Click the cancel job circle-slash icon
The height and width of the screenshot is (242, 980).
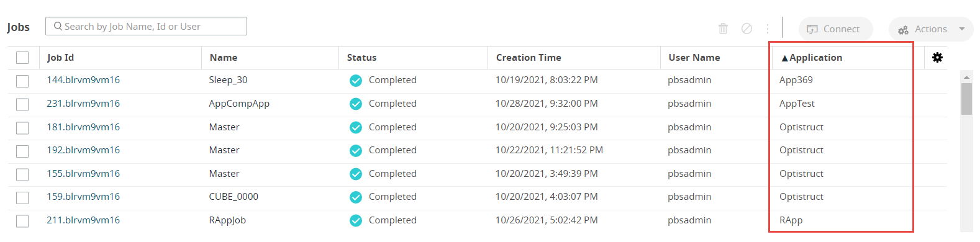[747, 29]
